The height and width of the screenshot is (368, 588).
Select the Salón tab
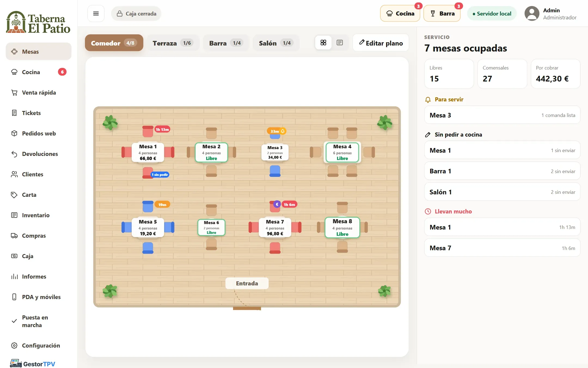[x=276, y=43]
